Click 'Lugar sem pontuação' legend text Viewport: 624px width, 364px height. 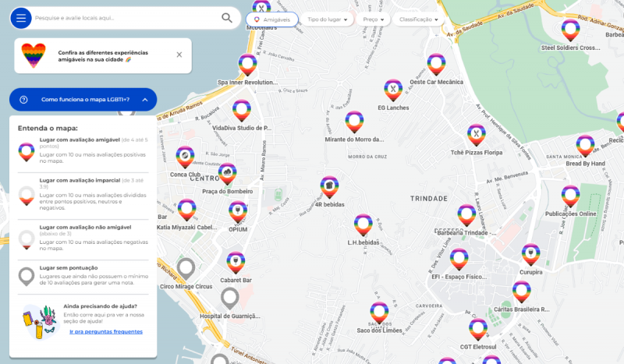(x=69, y=268)
